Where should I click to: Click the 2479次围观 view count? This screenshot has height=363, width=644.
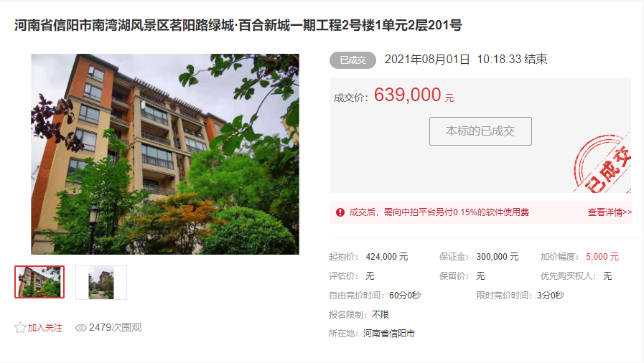click(x=115, y=327)
